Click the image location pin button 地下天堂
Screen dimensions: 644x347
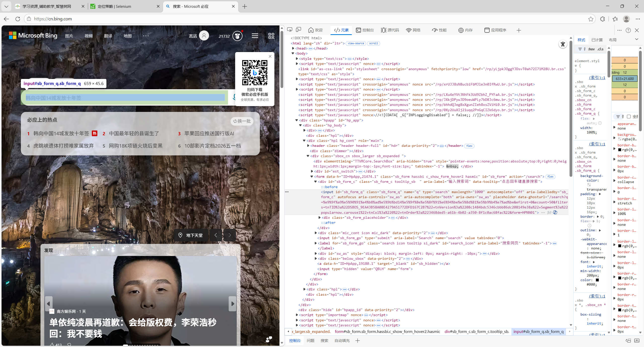click(191, 235)
